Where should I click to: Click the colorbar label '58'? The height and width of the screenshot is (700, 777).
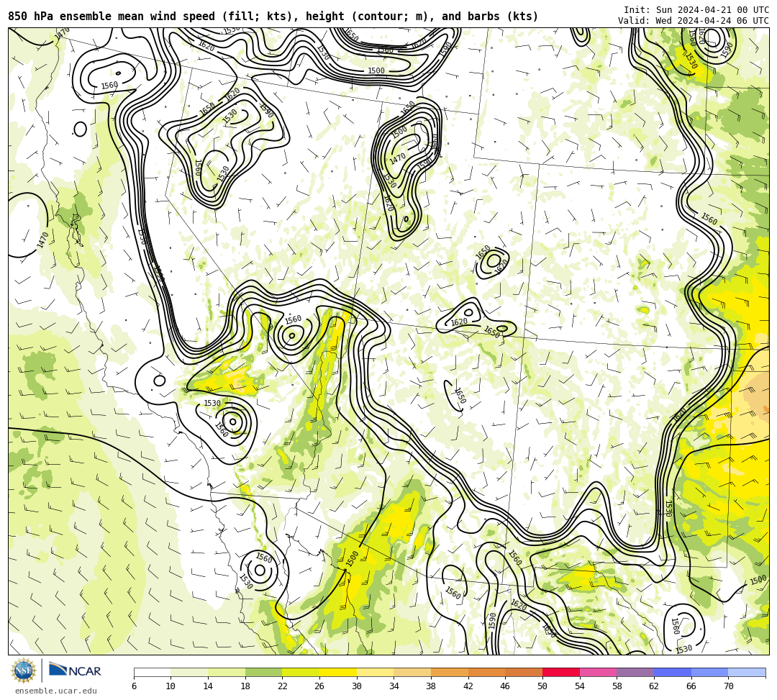pyautogui.click(x=617, y=686)
